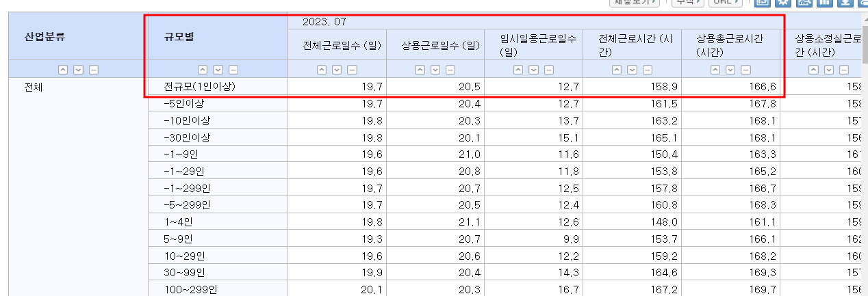Sort 규모별 column ascending
This screenshot has height=296, width=868.
pyautogui.click(x=203, y=69)
